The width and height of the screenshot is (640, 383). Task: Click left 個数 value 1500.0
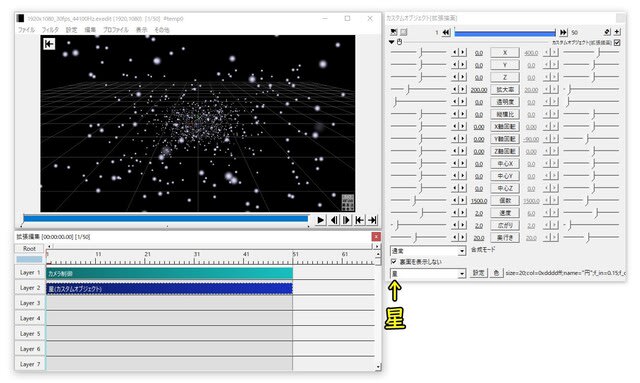pos(479,201)
